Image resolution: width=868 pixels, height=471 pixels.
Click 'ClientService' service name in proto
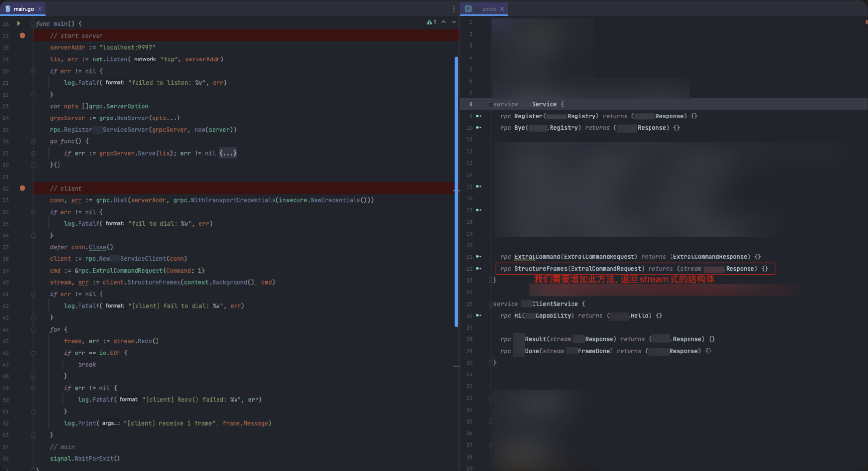[x=555, y=304]
